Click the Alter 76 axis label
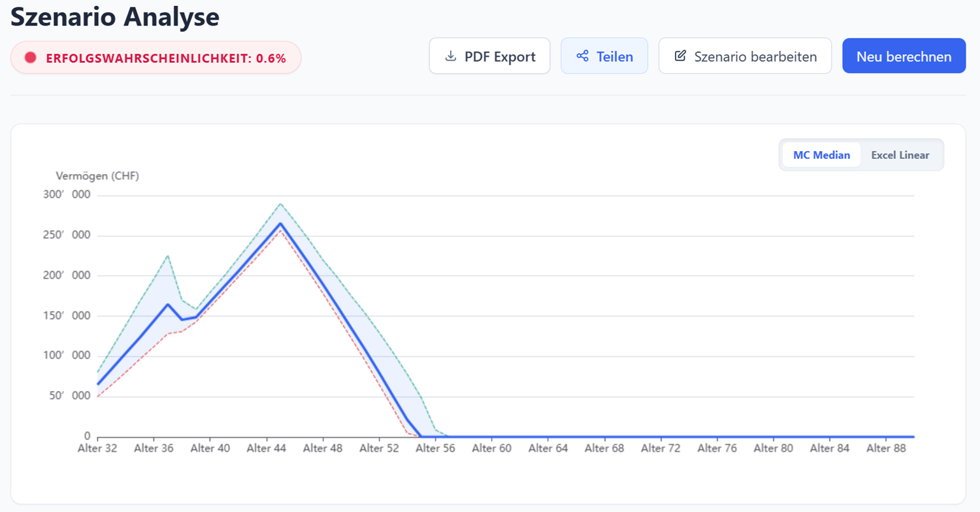980x512 pixels. click(717, 449)
